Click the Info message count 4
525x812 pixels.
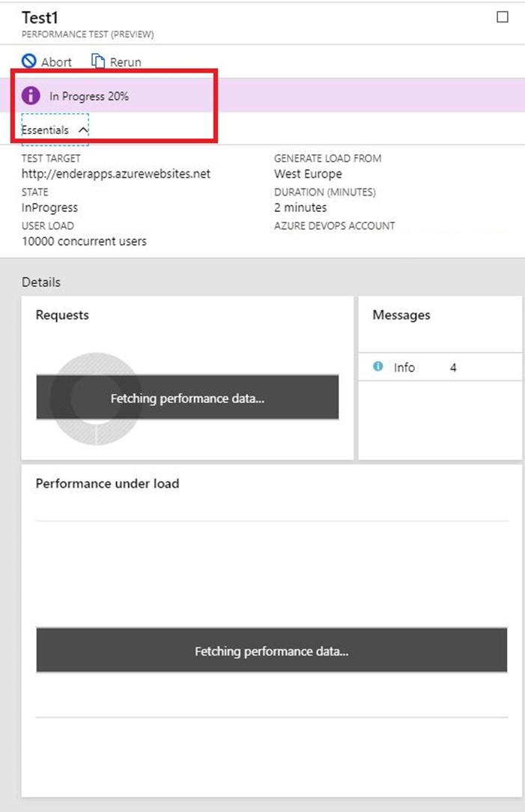click(x=453, y=368)
